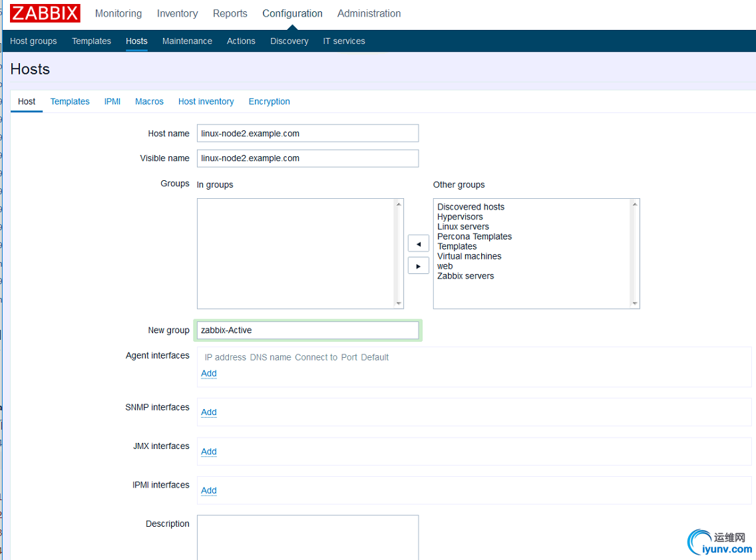Open the Inventory menu
This screenshot has width=756, height=560.
tap(177, 13)
